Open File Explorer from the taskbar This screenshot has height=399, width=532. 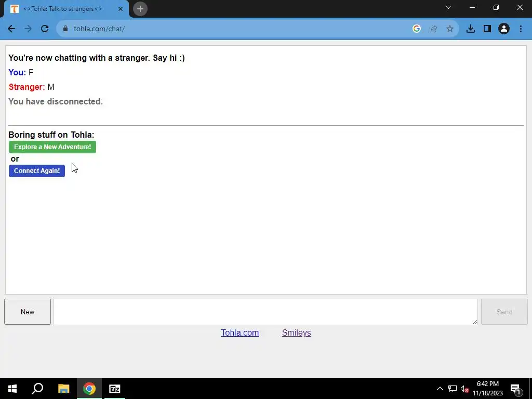click(63, 389)
